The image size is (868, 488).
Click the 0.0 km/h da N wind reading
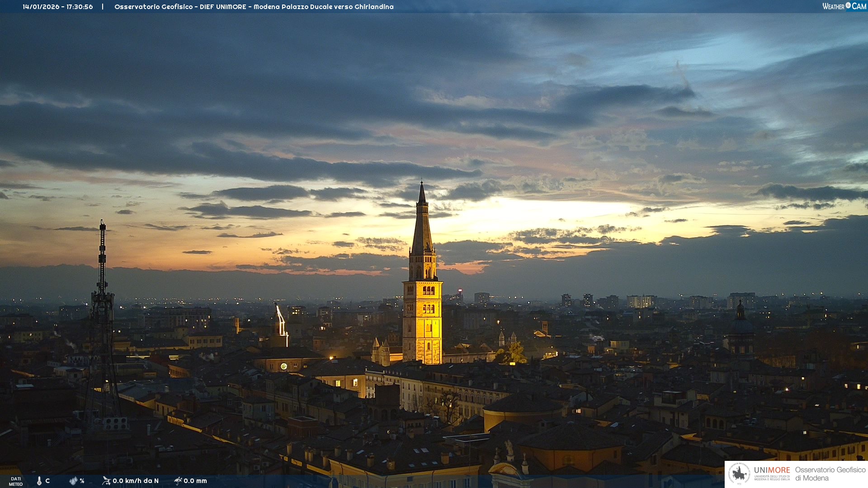136,481
